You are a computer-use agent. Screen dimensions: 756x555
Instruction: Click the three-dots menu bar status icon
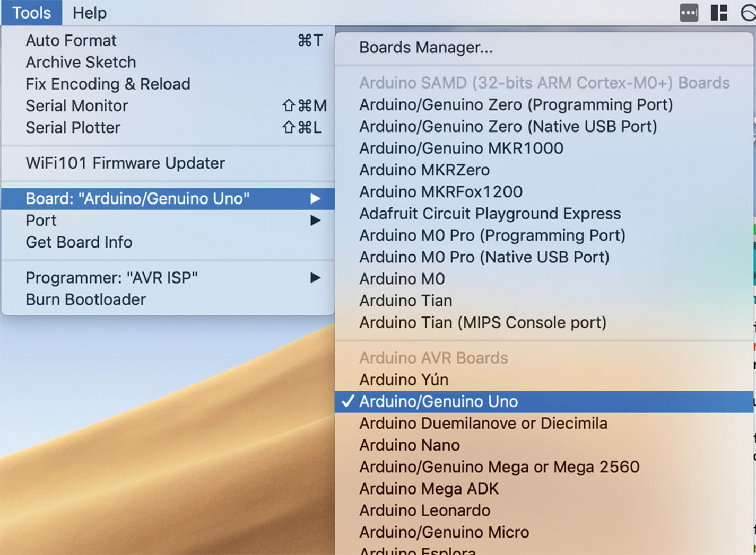click(689, 13)
